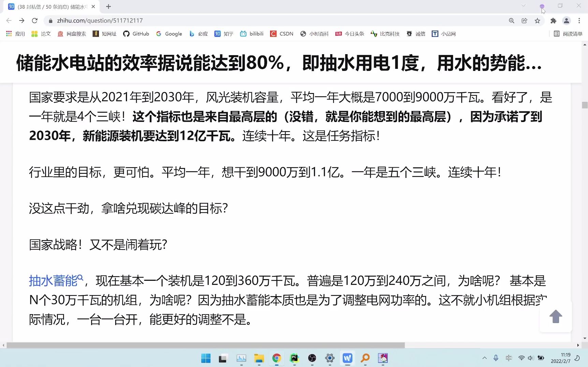The height and width of the screenshot is (367, 588).
Task: Open the Google bookmark
Action: 169,34
